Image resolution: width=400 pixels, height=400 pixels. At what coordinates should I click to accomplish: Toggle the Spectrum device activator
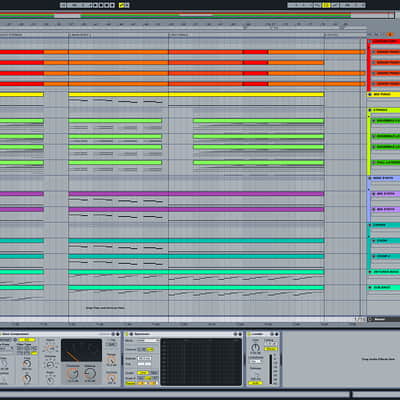click(x=127, y=334)
